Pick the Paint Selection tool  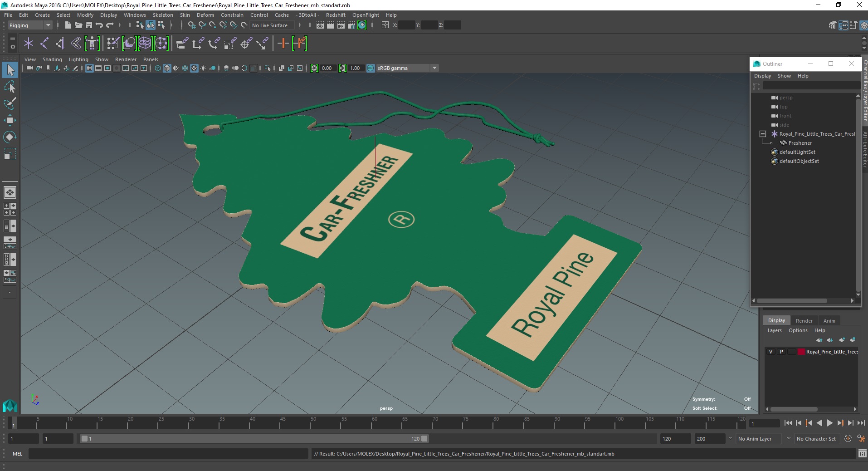pos(10,103)
